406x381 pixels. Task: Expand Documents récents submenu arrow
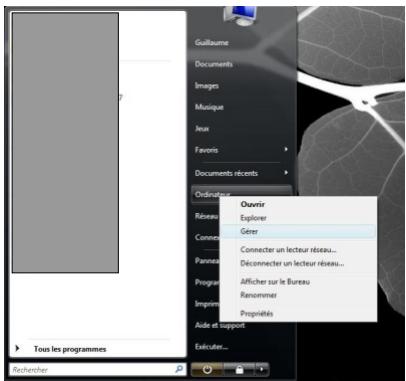286,173
